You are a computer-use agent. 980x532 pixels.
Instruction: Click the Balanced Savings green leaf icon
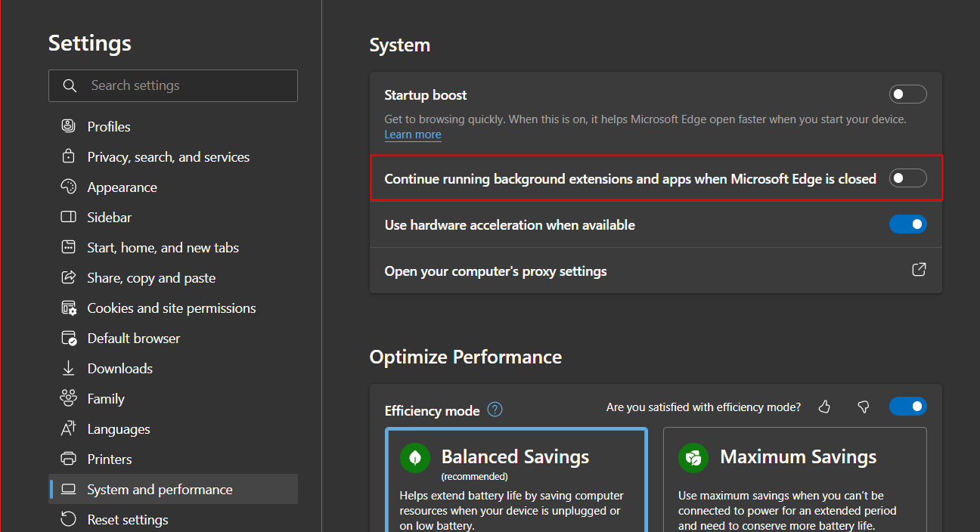pos(415,457)
